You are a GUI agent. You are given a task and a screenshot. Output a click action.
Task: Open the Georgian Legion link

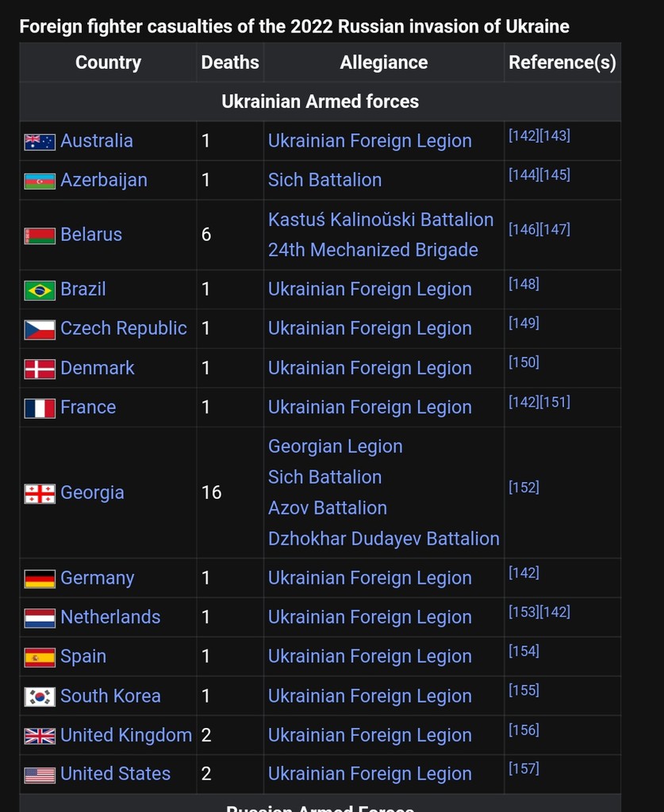(x=336, y=446)
